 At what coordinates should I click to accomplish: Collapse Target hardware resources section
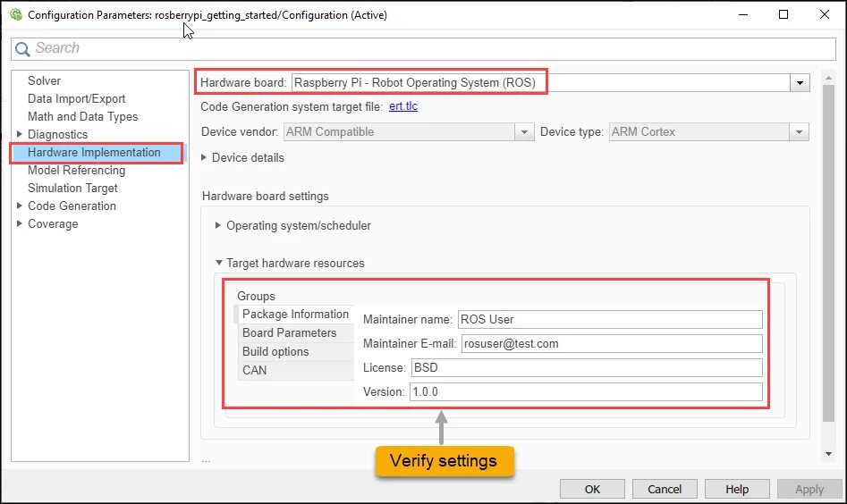219,263
